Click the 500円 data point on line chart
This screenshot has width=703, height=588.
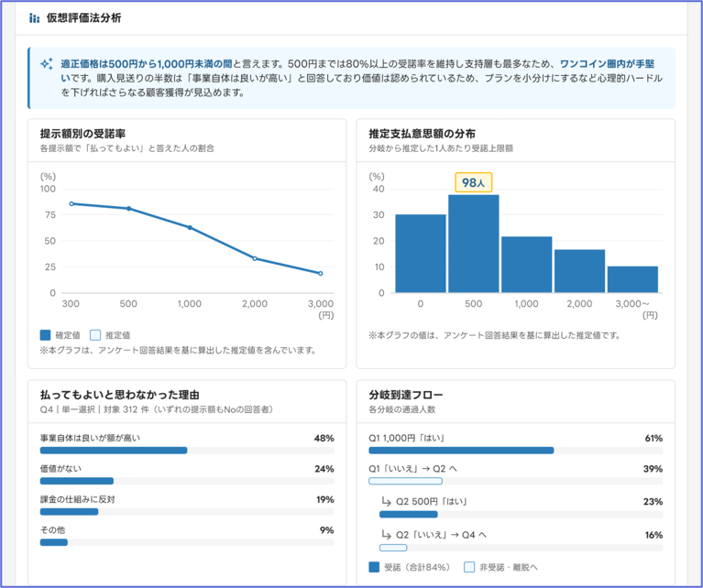pos(128,209)
